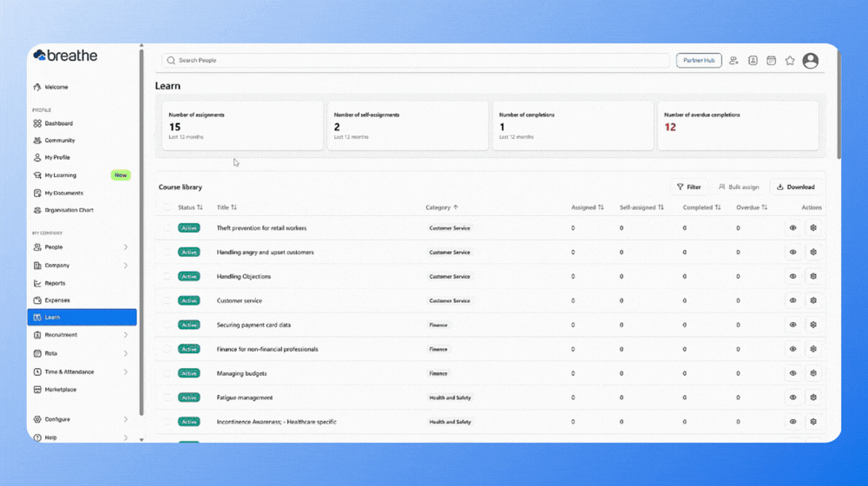Open My Learning in sidebar
The width and height of the screenshot is (868, 486).
[x=82, y=175]
